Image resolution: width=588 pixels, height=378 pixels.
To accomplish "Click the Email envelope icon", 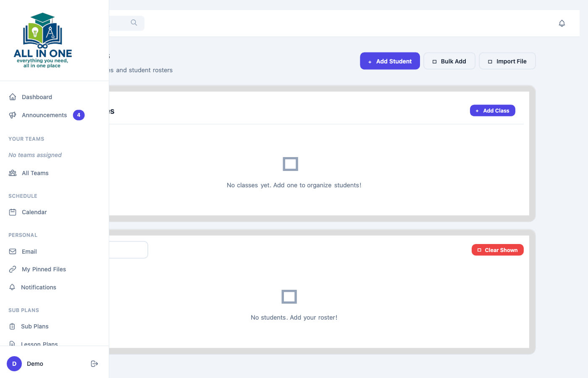I will [13, 252].
